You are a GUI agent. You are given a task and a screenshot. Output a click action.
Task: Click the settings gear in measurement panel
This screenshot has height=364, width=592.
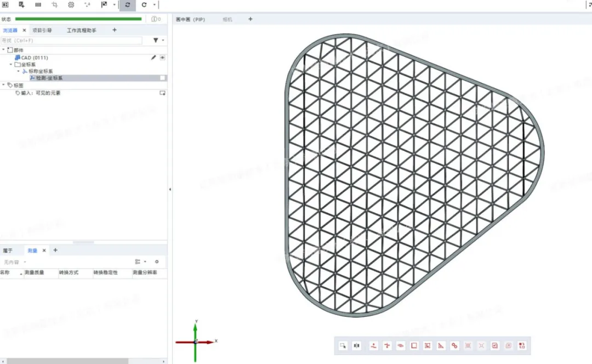[157, 261]
